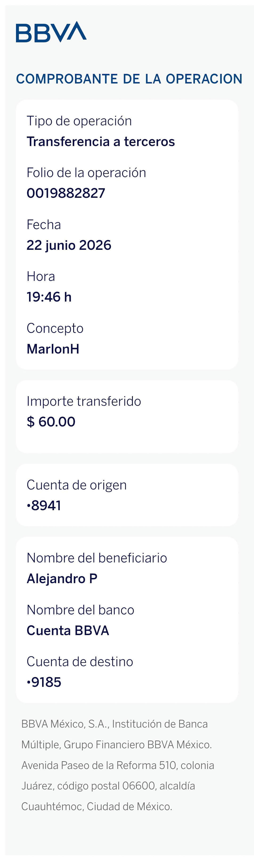The image size is (254, 868).
Task: Click the Cuenta de destino label
Action: pyautogui.click(x=80, y=662)
